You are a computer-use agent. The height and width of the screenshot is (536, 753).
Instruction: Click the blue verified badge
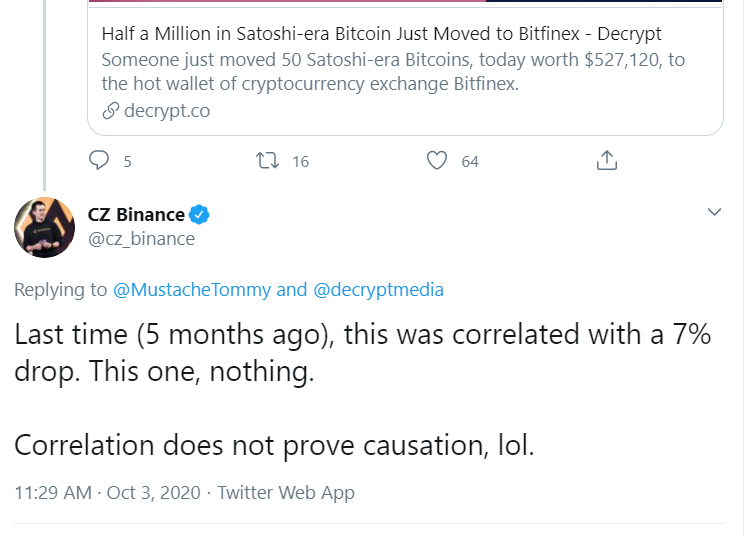[x=200, y=214]
